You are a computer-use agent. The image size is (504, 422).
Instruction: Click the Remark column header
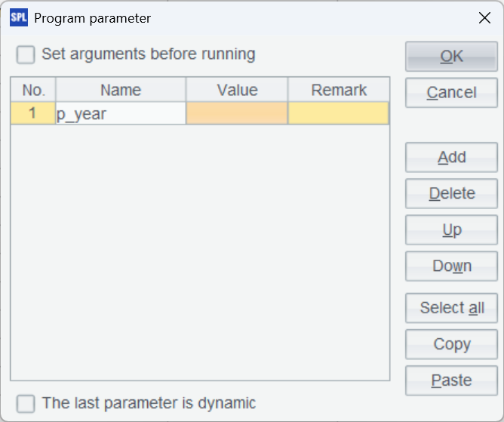(339, 91)
